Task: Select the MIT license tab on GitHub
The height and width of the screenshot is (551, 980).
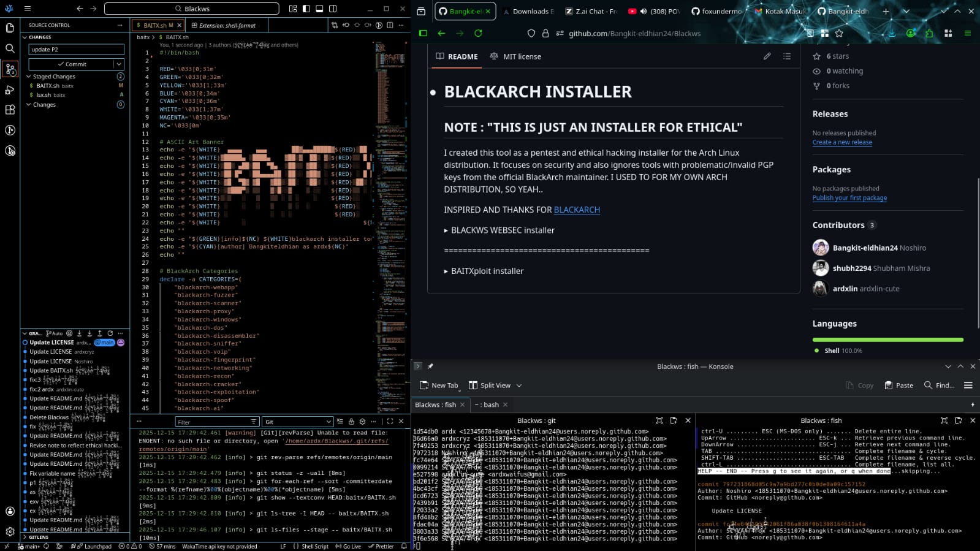Action: pos(515,56)
